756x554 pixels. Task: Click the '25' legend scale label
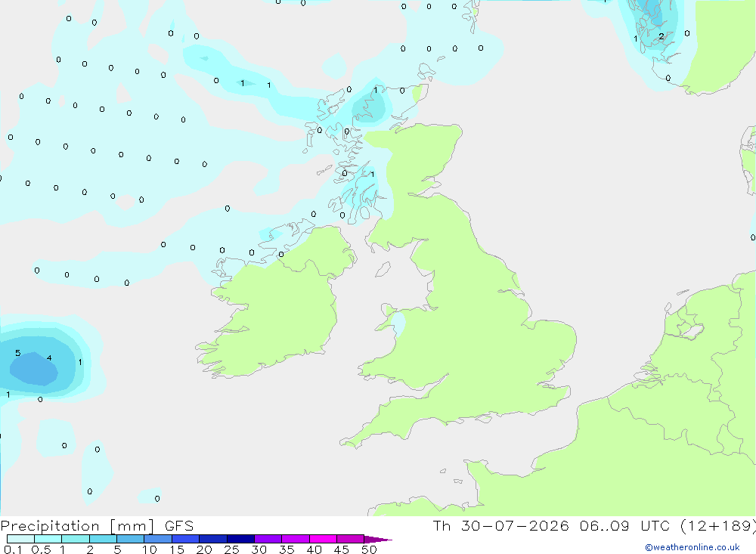(x=232, y=549)
